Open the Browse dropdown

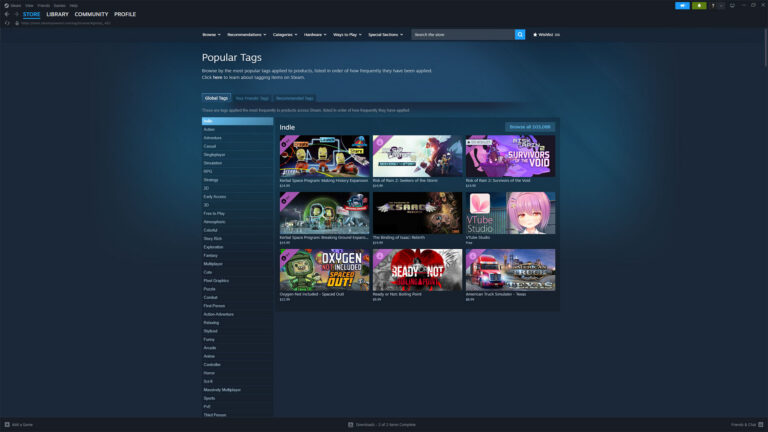pos(211,35)
